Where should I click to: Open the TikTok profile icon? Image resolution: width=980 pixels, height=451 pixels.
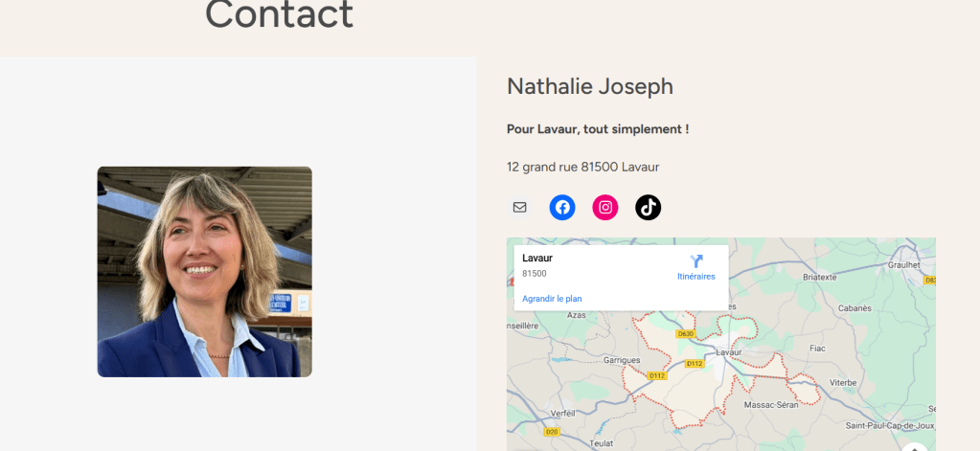pyautogui.click(x=649, y=207)
